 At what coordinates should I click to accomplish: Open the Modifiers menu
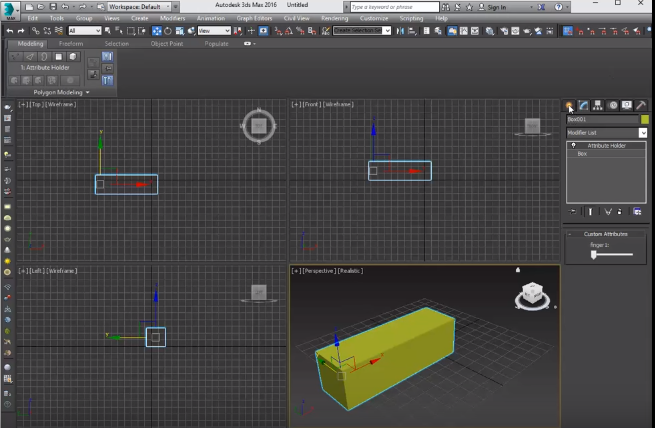172,18
